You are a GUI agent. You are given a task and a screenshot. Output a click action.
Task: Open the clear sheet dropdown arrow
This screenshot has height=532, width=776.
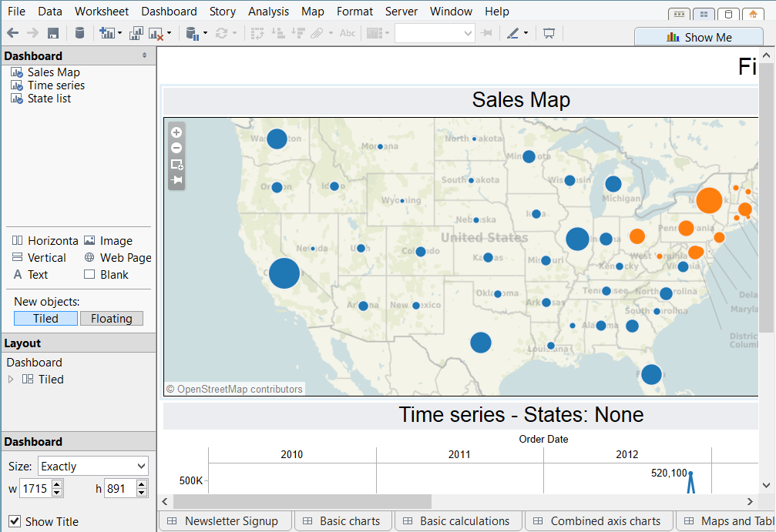pyautogui.click(x=169, y=33)
